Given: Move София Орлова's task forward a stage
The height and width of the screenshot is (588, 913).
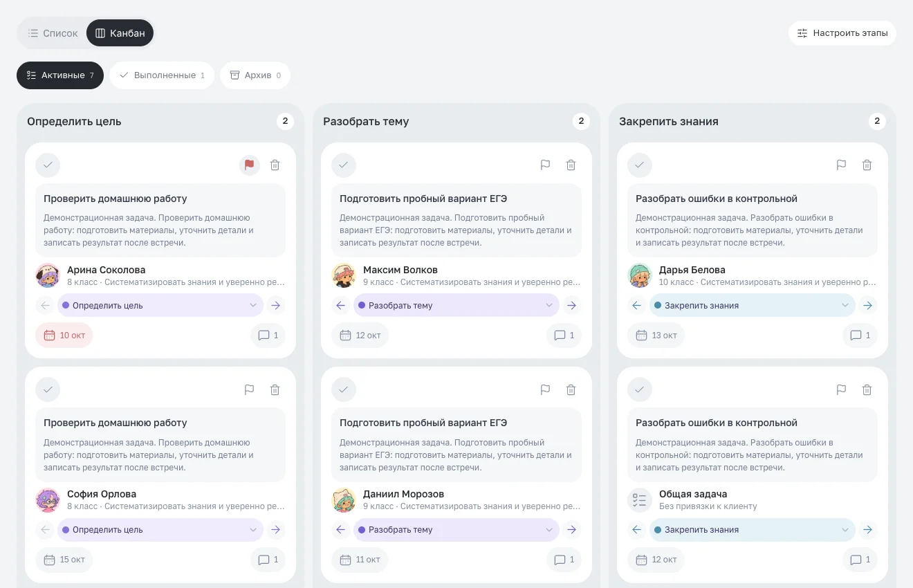Looking at the screenshot, I should [x=275, y=530].
